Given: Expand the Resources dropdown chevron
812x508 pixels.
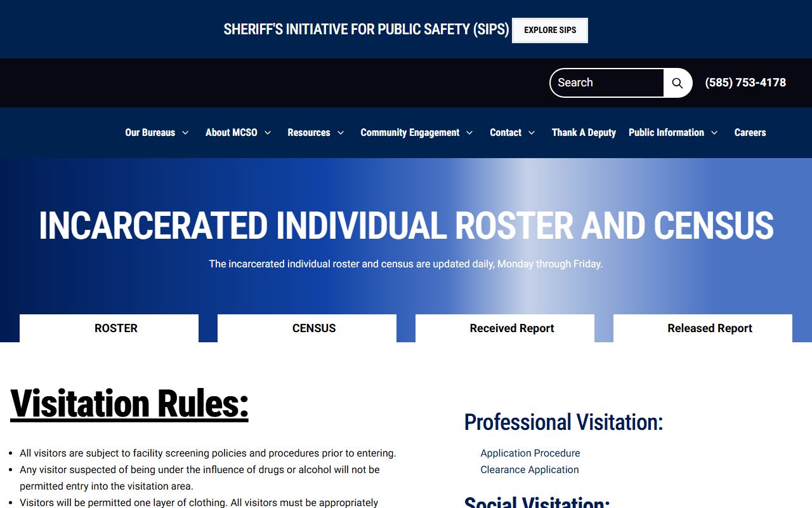Looking at the screenshot, I should [x=341, y=133].
